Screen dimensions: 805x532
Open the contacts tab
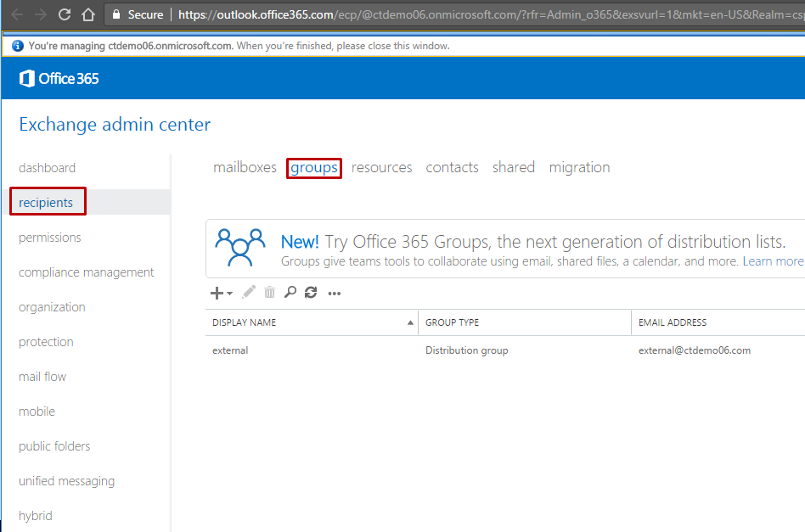click(x=452, y=167)
